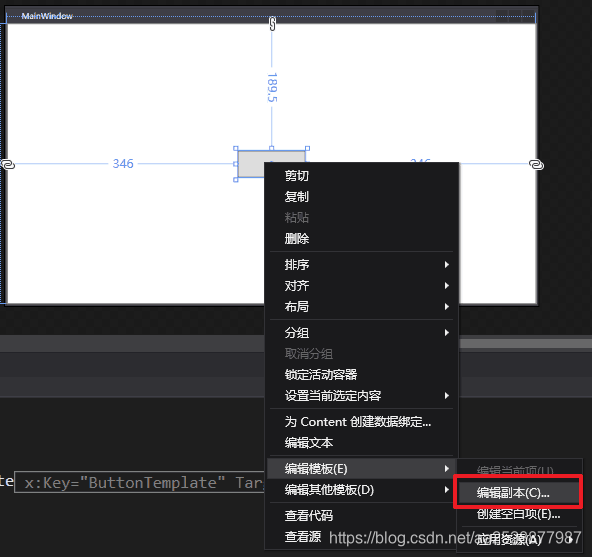Screen dimensions: 592x557
Task: Click the left margin value 346
Action: (123, 164)
